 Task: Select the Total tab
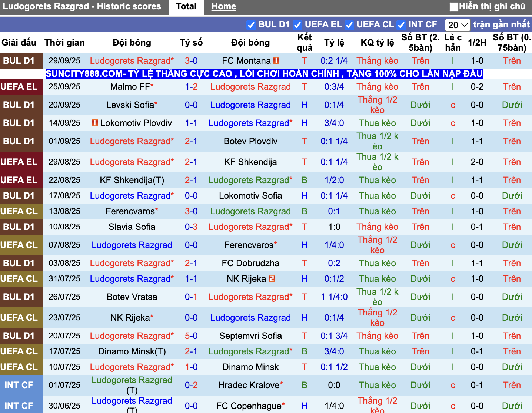click(x=186, y=7)
